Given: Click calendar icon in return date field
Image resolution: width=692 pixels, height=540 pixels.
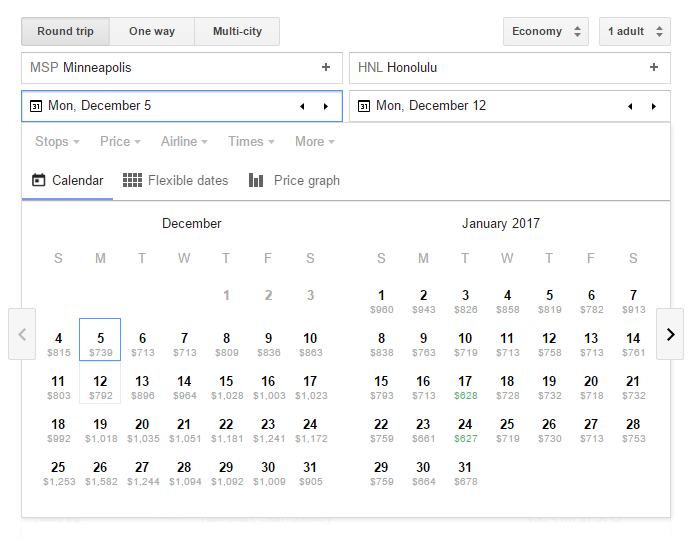Looking at the screenshot, I should click(x=364, y=106).
